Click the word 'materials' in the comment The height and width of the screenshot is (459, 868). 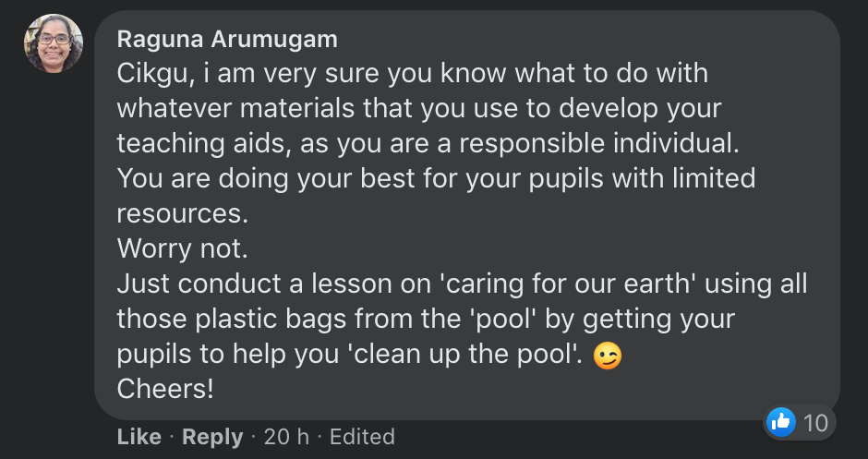pyautogui.click(x=297, y=109)
